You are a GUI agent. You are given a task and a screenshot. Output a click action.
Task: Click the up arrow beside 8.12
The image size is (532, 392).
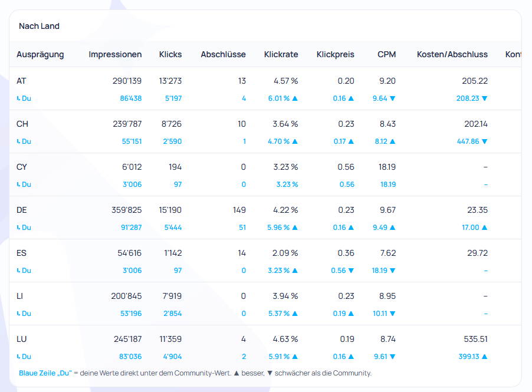pos(393,141)
